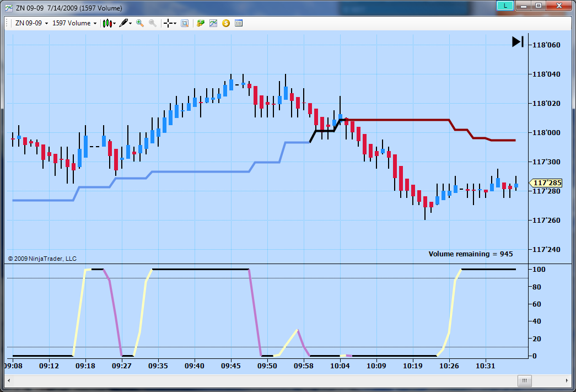Click the cyan L link button

coord(505,6)
